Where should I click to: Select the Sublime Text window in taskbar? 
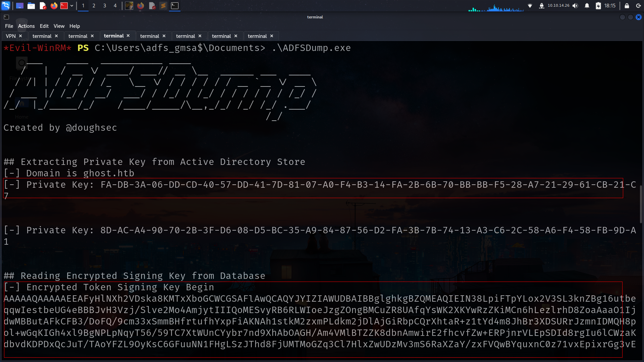tap(163, 6)
